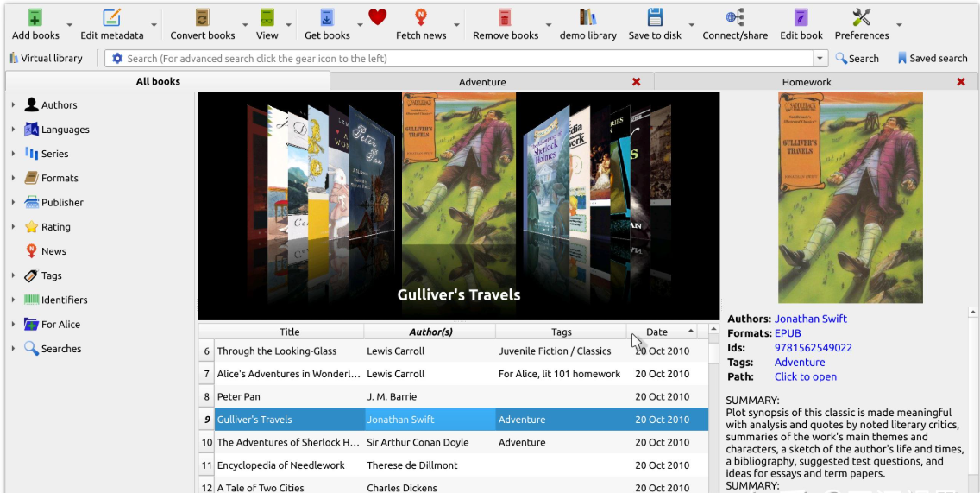Open Edit metadata for selected book

tap(112, 24)
